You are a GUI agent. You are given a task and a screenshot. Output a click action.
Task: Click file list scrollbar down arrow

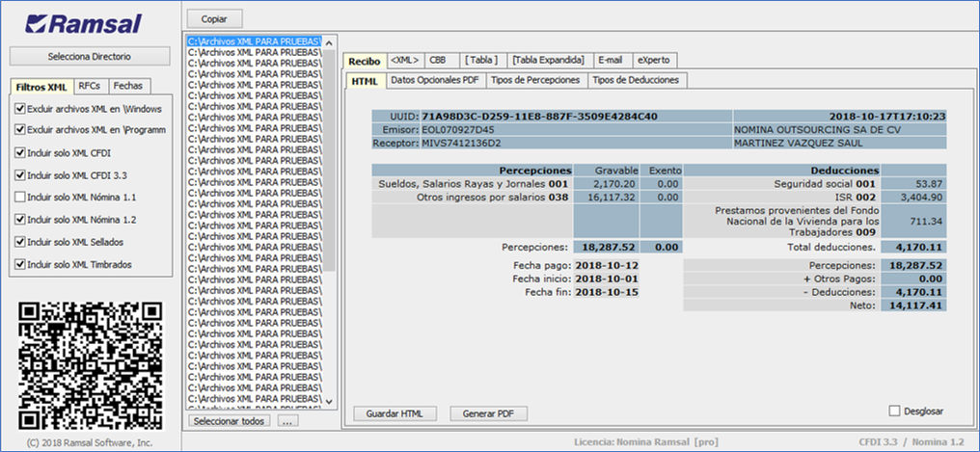click(x=329, y=402)
